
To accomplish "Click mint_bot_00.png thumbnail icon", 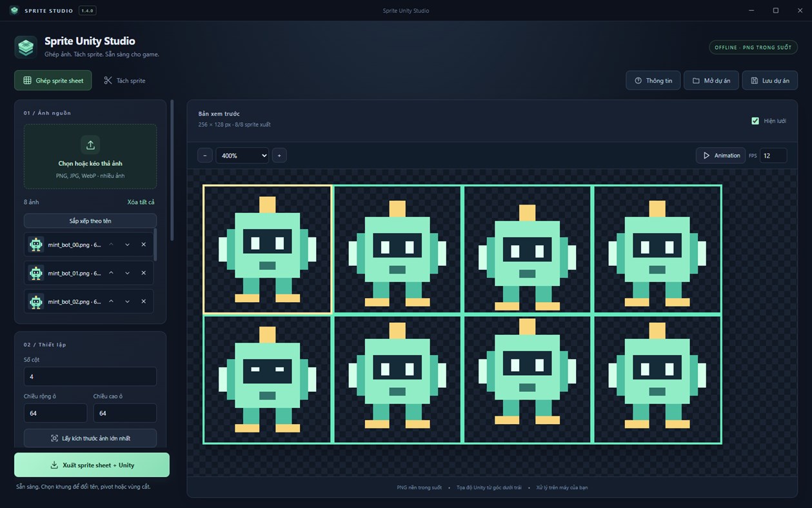I will 36,245.
